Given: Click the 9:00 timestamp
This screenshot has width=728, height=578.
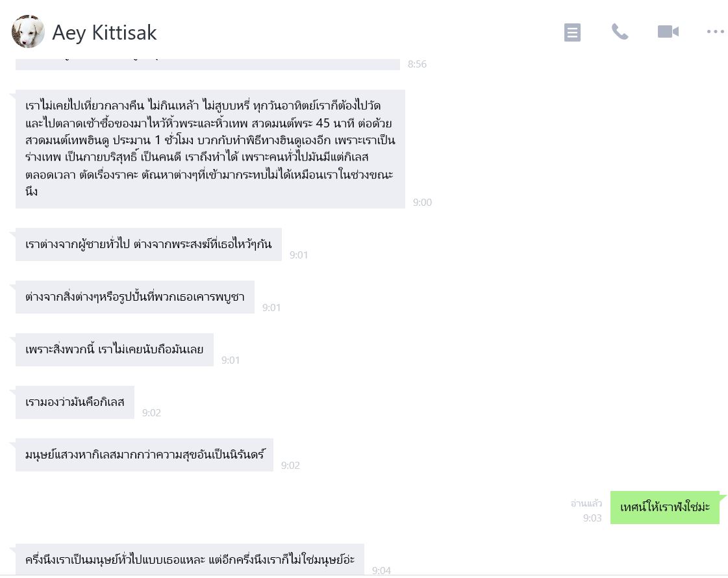Looking at the screenshot, I should (422, 203).
